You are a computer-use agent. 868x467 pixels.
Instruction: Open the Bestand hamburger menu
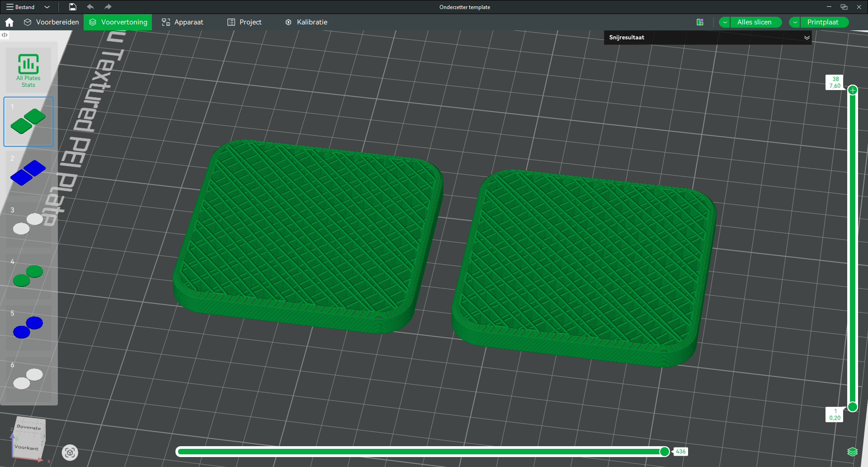click(x=20, y=7)
